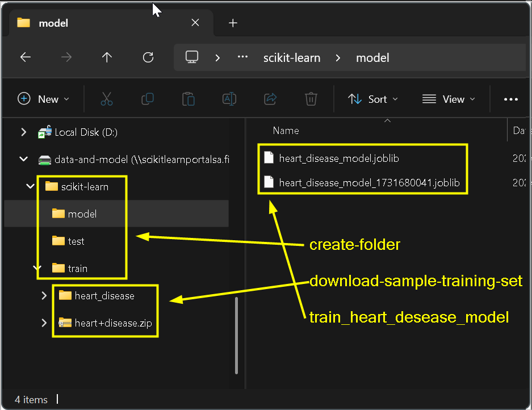
Task: Open the Sort dropdown menu
Action: [373, 99]
